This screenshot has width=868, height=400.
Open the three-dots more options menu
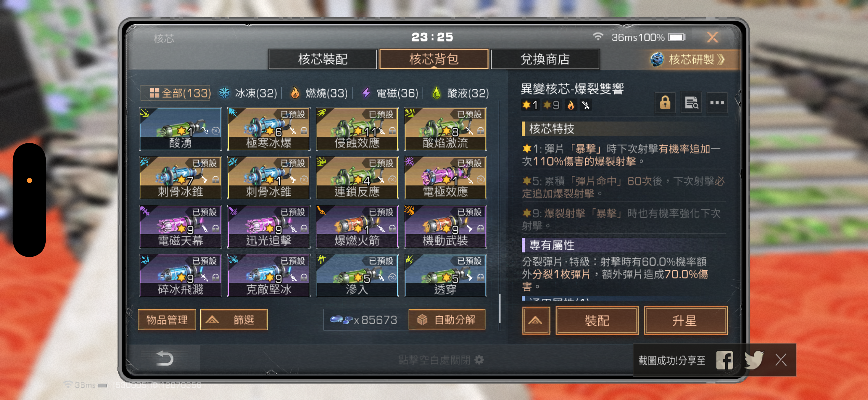pos(717,103)
